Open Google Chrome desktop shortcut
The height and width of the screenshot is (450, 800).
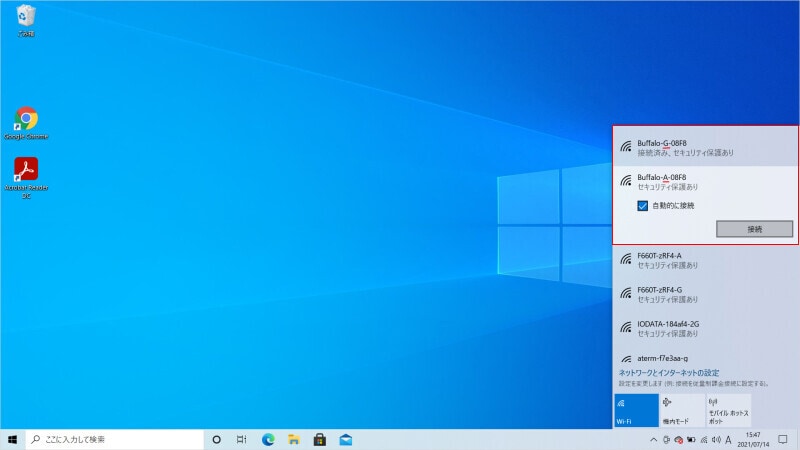coord(26,120)
